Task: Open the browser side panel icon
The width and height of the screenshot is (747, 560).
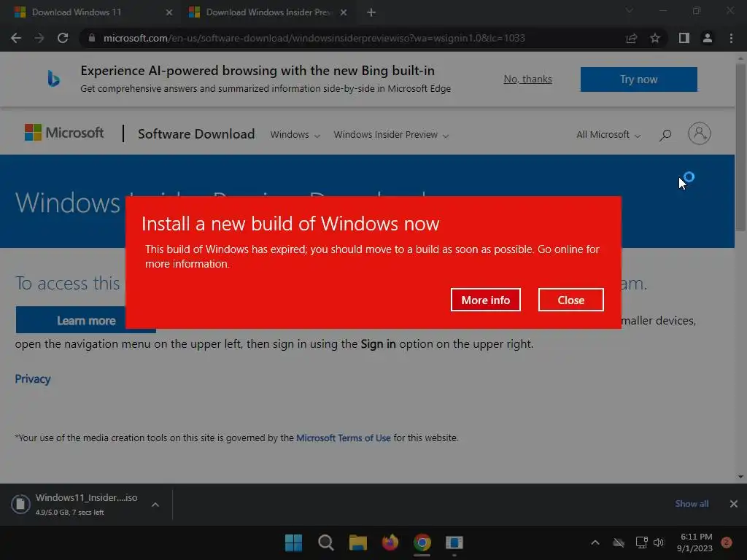Action: (x=684, y=38)
